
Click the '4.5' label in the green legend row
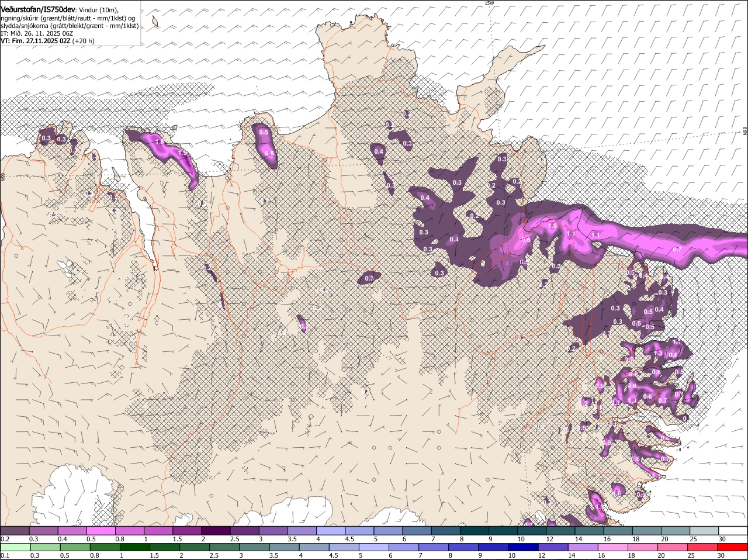333,555
